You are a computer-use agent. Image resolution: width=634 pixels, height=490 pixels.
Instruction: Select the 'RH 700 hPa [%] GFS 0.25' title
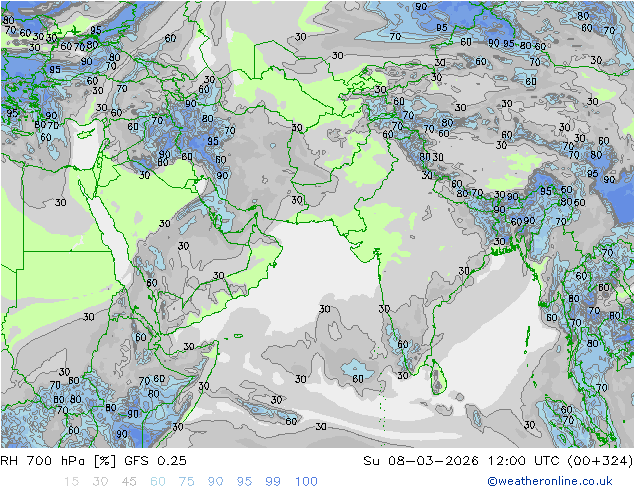[x=93, y=460]
